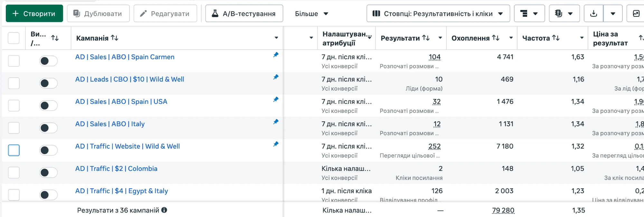This screenshot has width=644, height=217.
Task: Open Охоплення column options dropdown
Action: [511, 38]
